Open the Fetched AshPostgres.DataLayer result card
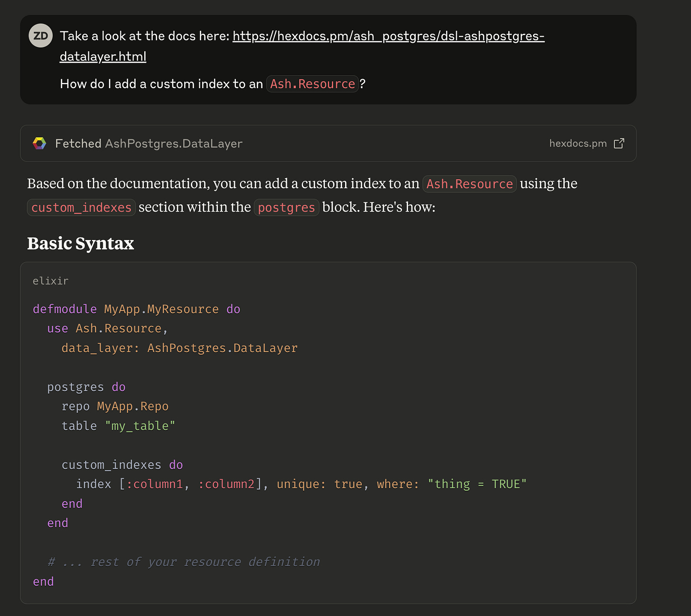Image resolution: width=691 pixels, height=616 pixels. (328, 143)
